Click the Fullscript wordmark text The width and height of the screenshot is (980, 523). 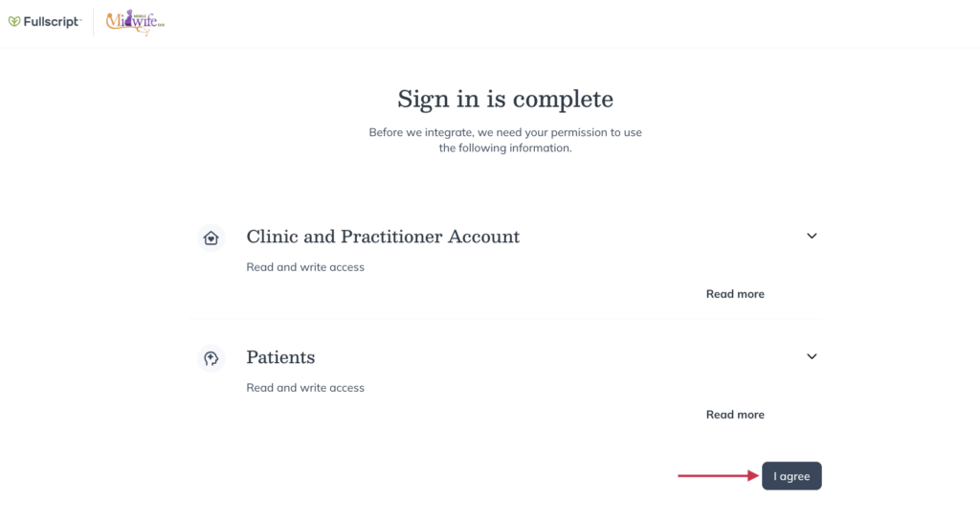(x=53, y=22)
